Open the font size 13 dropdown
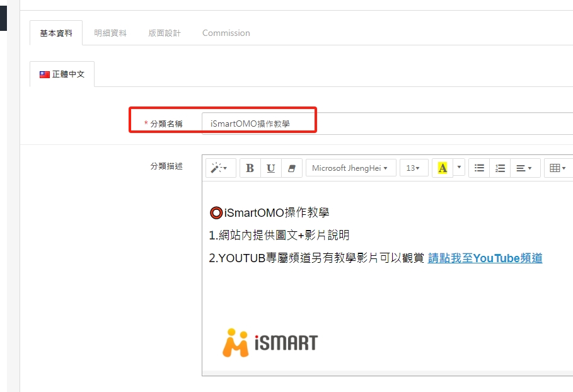 pyautogui.click(x=414, y=168)
